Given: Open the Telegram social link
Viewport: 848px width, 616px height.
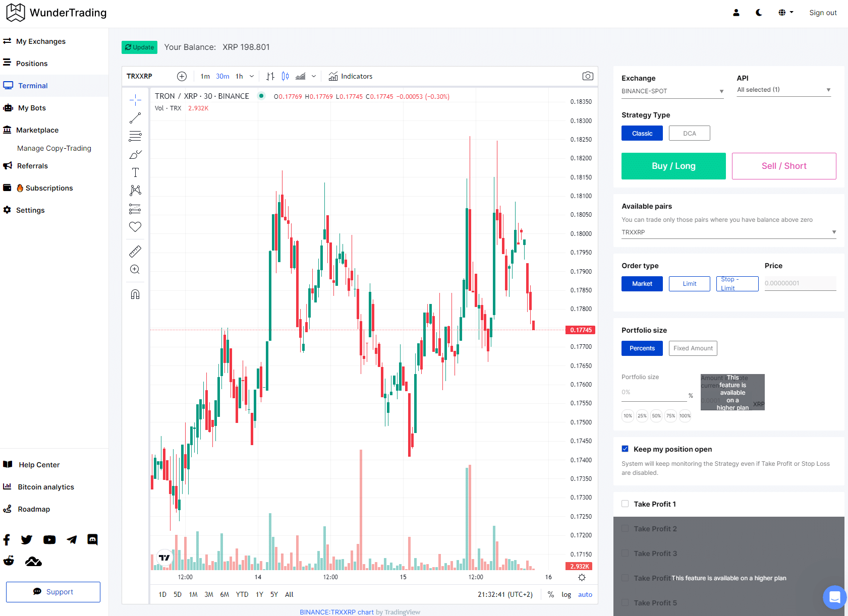Looking at the screenshot, I should (72, 540).
